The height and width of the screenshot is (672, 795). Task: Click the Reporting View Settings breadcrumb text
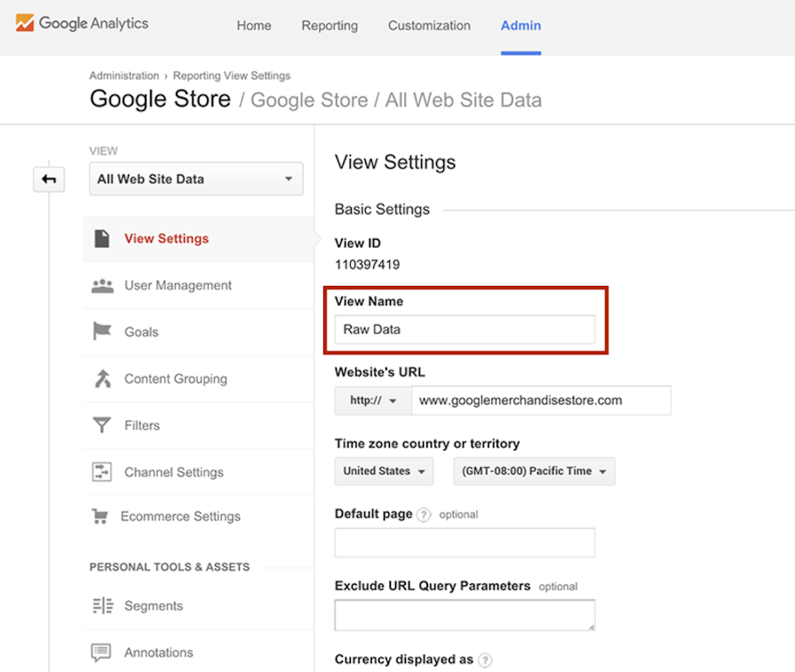(x=232, y=75)
